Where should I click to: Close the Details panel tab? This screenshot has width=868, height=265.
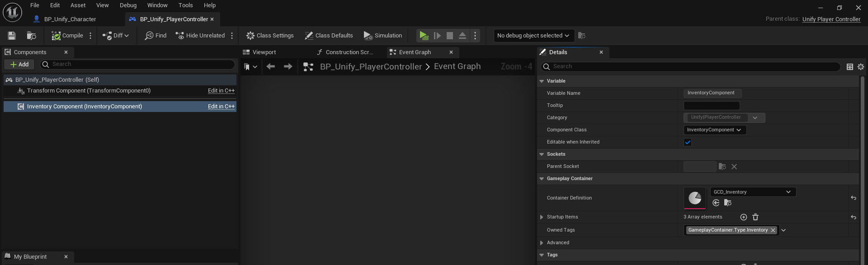pyautogui.click(x=601, y=52)
